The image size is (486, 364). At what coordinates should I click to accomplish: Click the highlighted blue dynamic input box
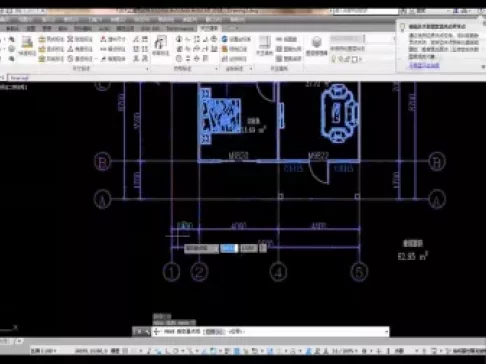click(x=229, y=248)
